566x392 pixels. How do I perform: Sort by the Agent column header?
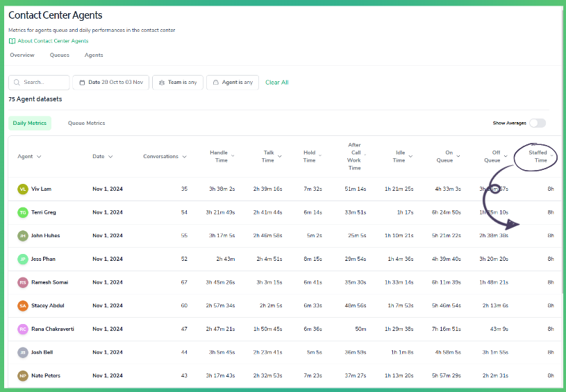28,157
